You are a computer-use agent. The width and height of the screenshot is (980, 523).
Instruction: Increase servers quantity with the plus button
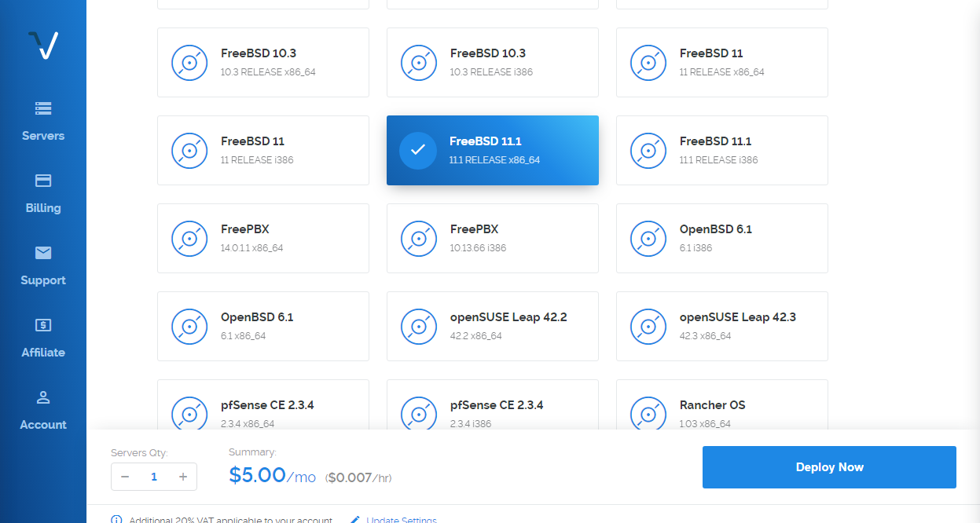(x=183, y=477)
